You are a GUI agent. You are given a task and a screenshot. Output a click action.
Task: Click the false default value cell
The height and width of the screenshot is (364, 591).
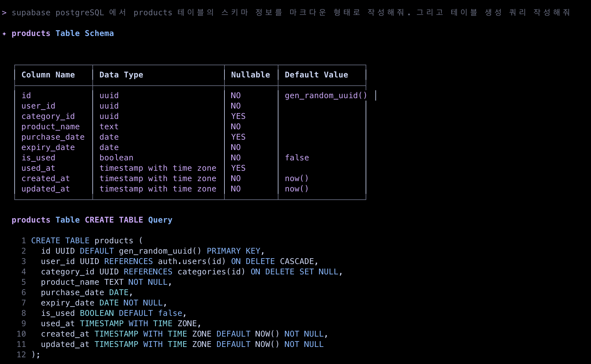click(297, 158)
